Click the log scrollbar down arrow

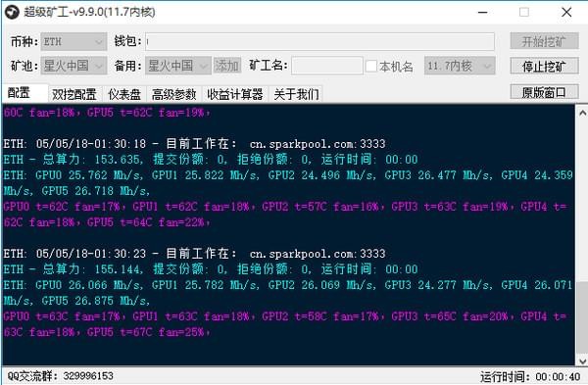tap(582, 361)
